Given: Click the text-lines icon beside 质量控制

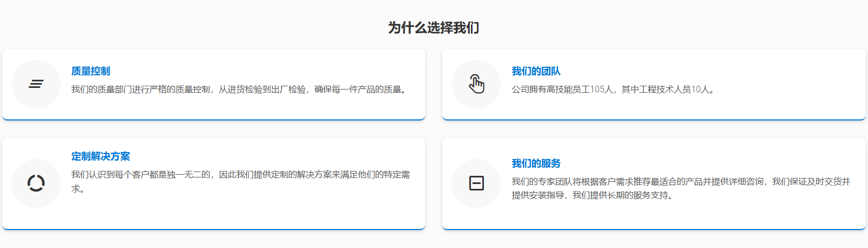Looking at the screenshot, I should point(36,84).
